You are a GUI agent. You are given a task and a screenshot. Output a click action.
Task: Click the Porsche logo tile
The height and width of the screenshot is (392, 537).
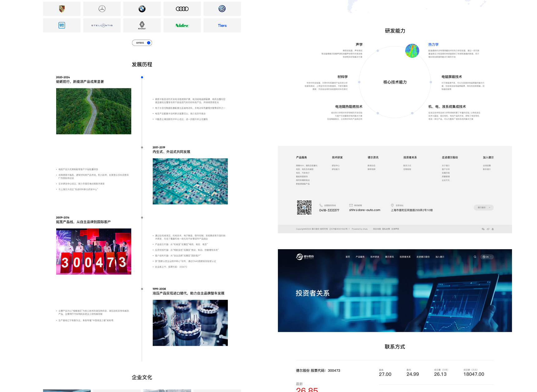pyautogui.click(x=62, y=9)
